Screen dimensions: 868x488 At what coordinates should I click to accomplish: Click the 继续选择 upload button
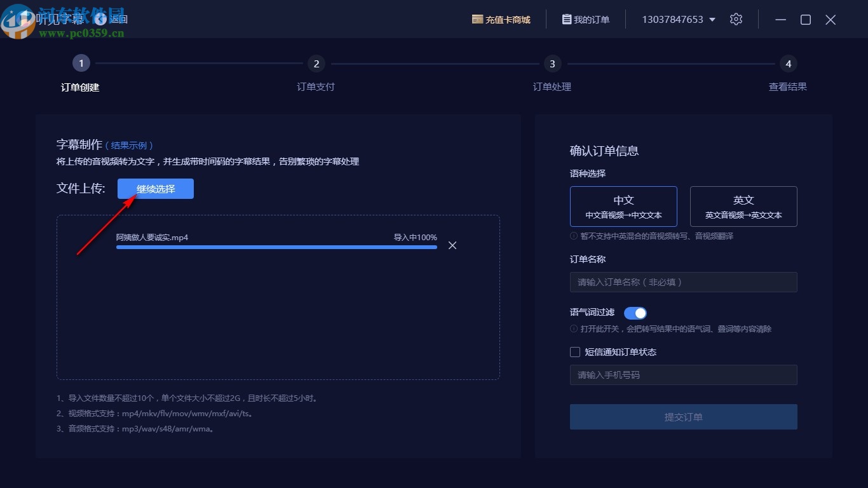(x=156, y=189)
